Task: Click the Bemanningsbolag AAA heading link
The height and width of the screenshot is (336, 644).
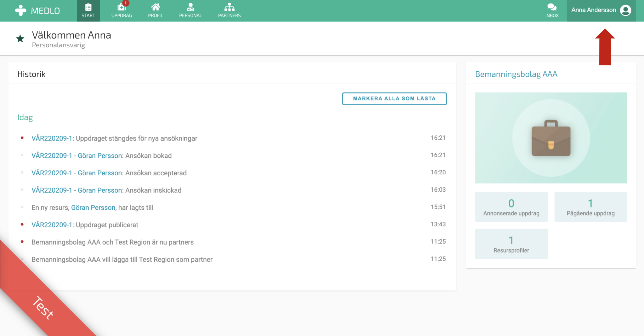Action: [516, 74]
